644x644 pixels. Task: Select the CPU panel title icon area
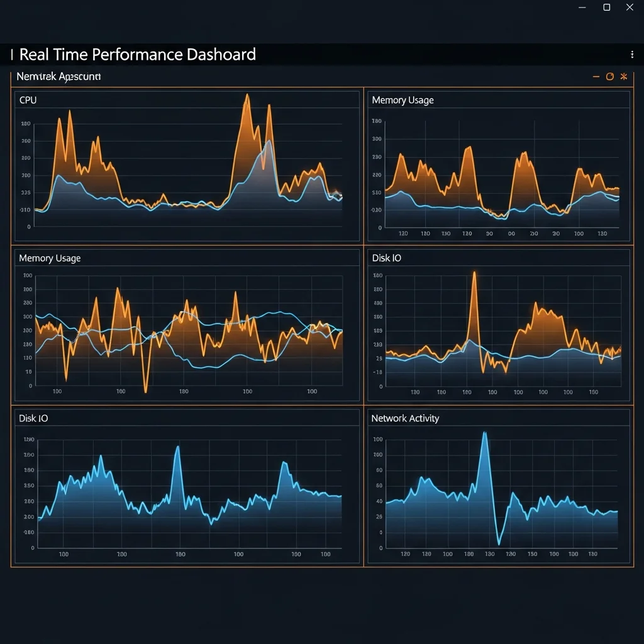coord(28,99)
